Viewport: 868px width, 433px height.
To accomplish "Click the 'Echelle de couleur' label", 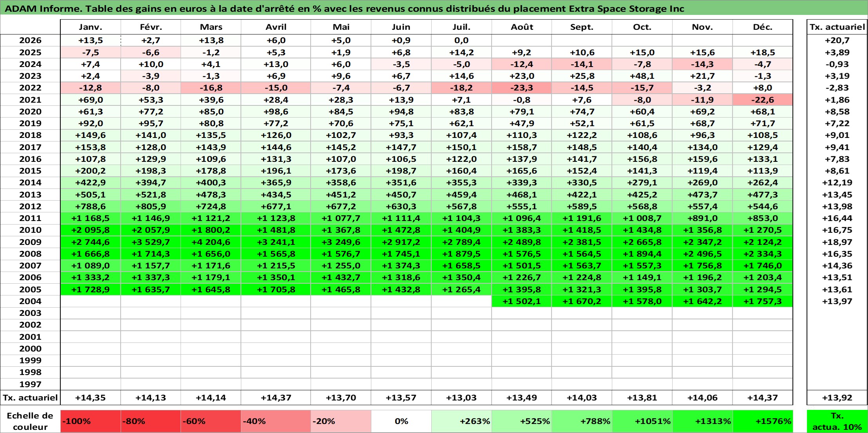I will coord(30,421).
